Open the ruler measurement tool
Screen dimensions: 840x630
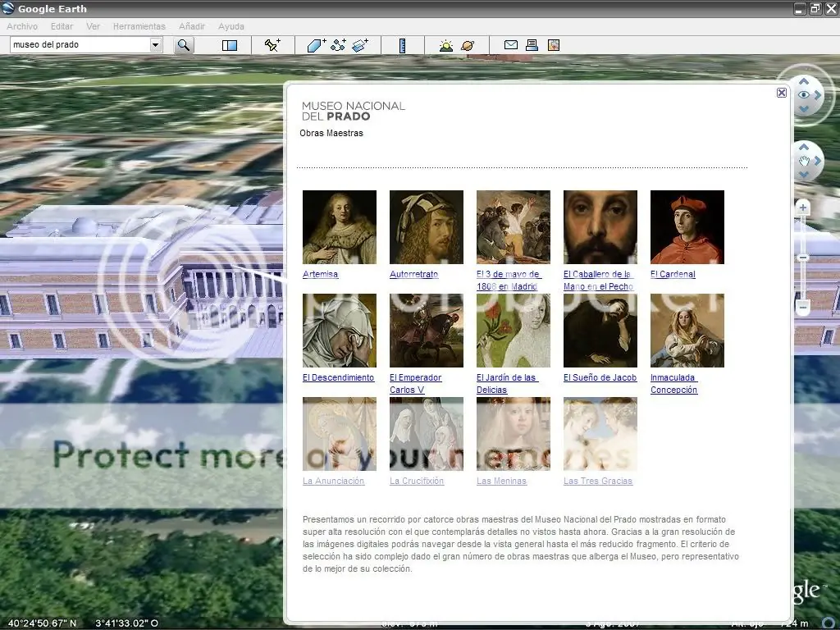[x=402, y=45]
